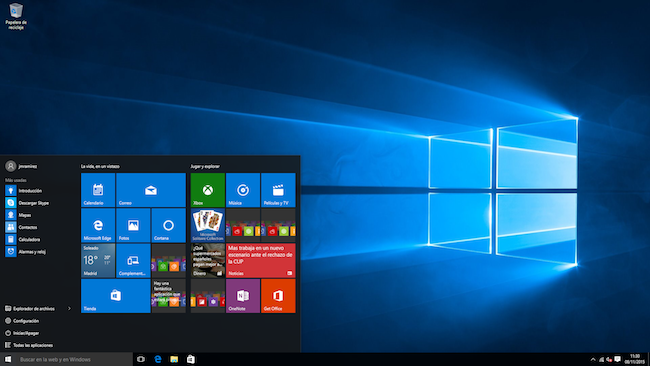The height and width of the screenshot is (366, 650).
Task: Open the volume tray icon
Action: [x=609, y=359]
